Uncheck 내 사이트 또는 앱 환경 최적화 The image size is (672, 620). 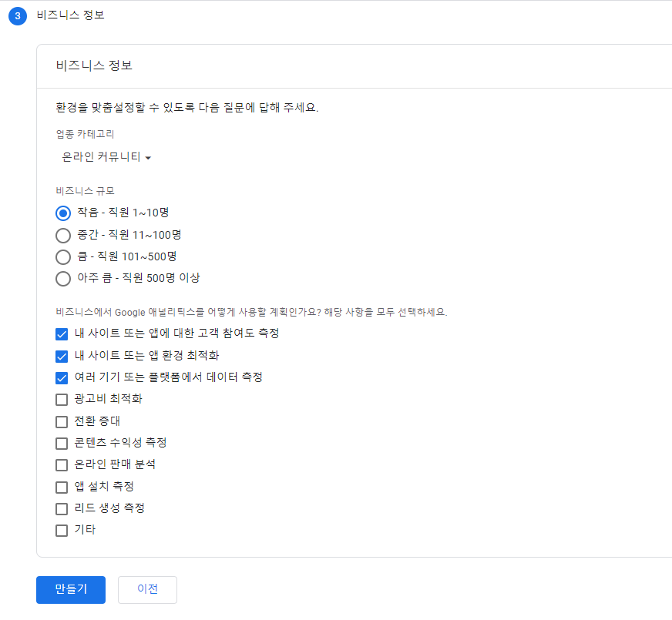coord(61,356)
